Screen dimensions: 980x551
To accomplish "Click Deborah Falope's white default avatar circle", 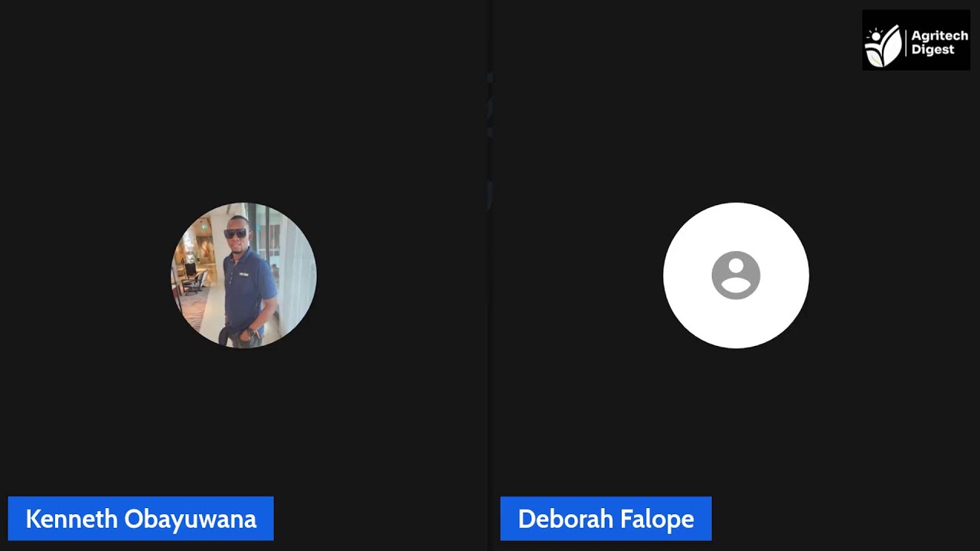I will [x=736, y=275].
